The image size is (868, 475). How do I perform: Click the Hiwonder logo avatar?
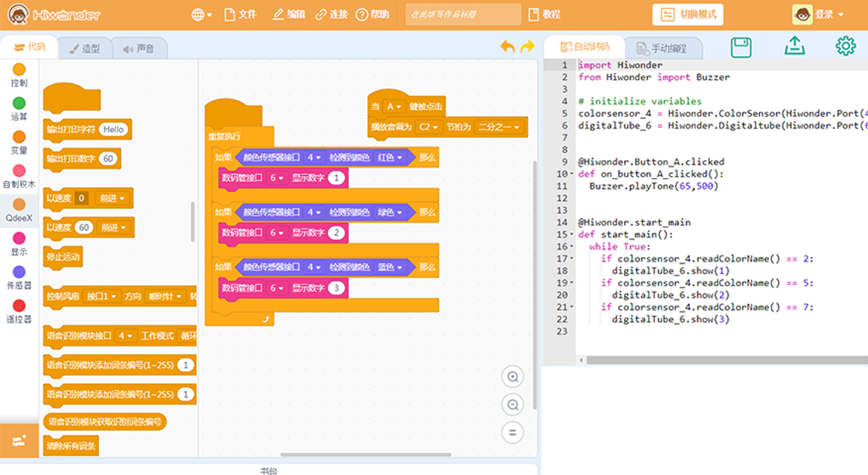(x=18, y=14)
